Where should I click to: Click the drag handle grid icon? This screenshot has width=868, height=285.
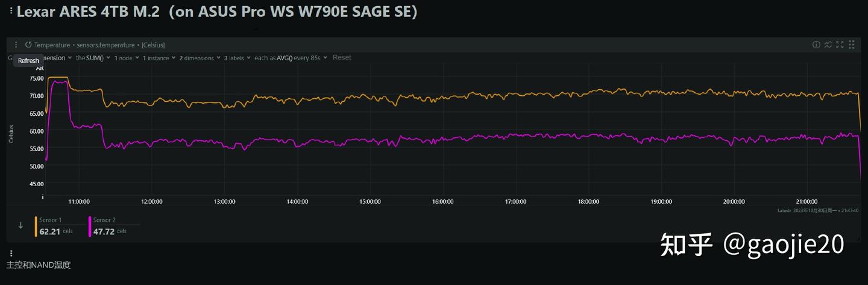(852, 45)
